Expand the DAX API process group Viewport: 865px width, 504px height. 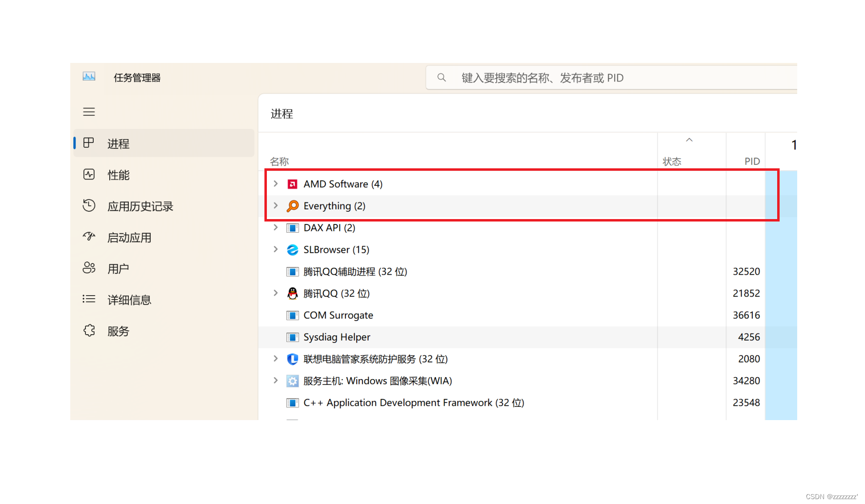pyautogui.click(x=276, y=227)
